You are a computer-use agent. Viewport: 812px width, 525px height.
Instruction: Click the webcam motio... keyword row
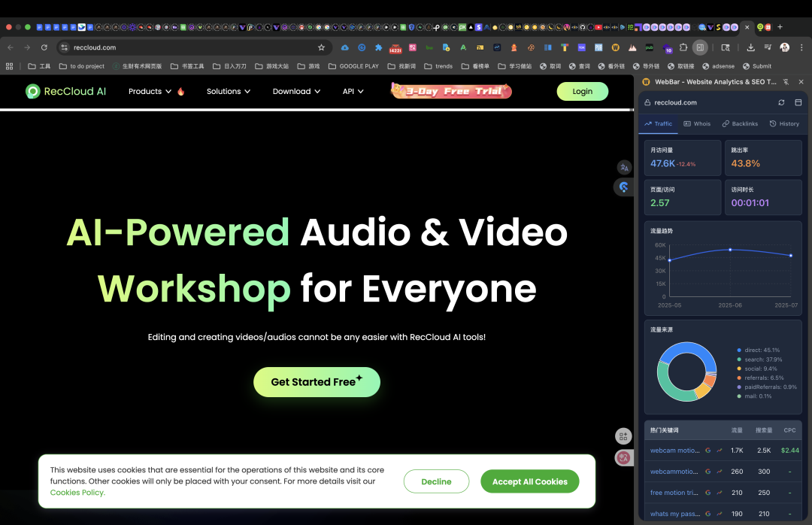tap(723, 451)
